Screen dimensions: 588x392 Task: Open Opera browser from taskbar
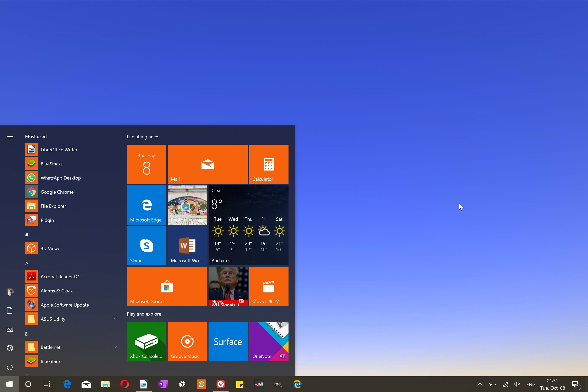[124, 384]
